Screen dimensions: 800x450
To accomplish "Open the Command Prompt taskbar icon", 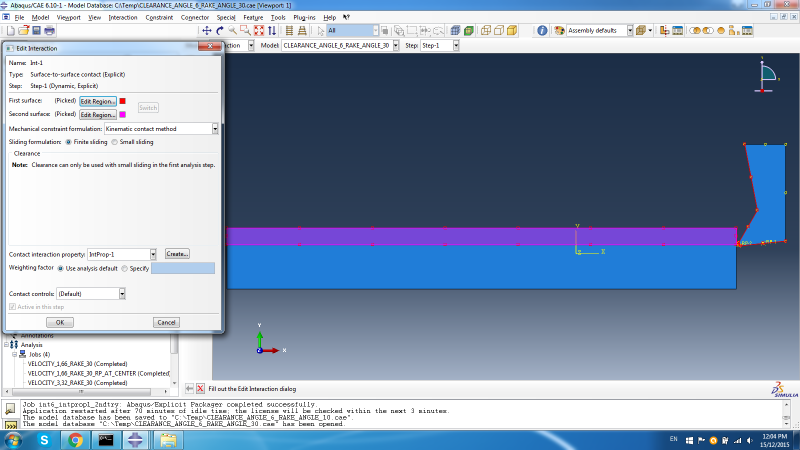I will pos(106,440).
